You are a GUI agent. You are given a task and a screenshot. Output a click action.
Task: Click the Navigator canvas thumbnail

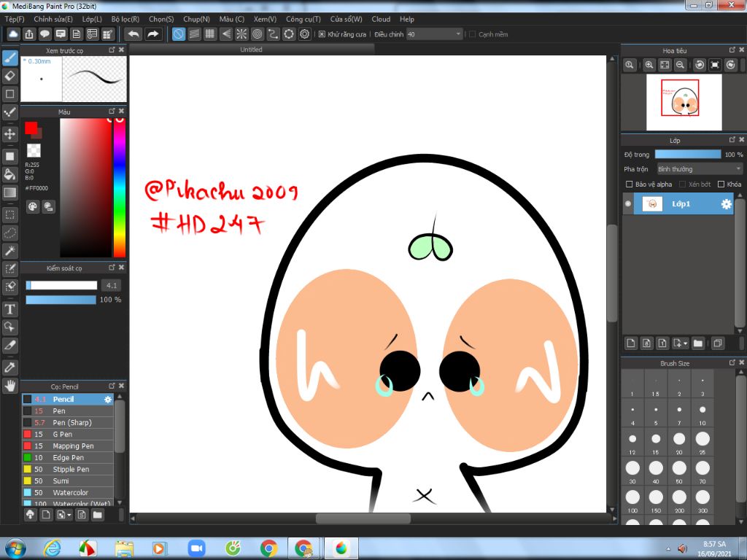(x=684, y=102)
